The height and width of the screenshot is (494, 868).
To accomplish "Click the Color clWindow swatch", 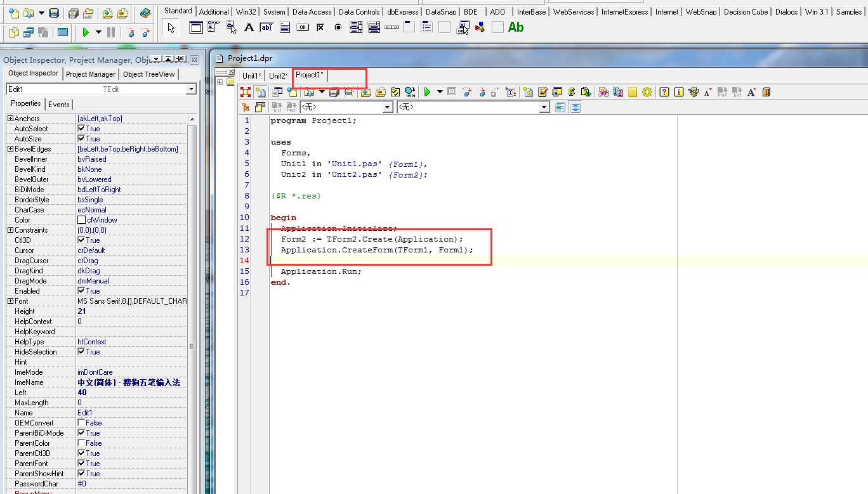I will [81, 220].
